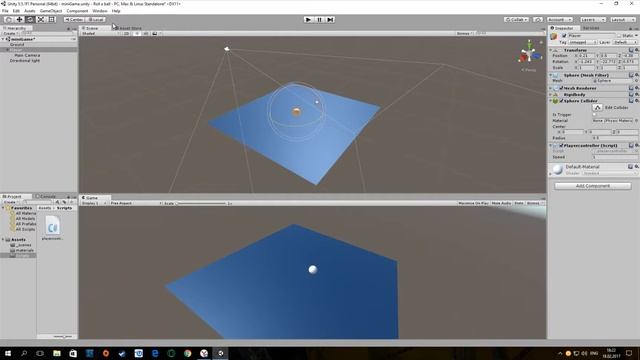Screen dimensions: 640x360
Task: Open Rigidbody component gear menu
Action: pos(637,95)
